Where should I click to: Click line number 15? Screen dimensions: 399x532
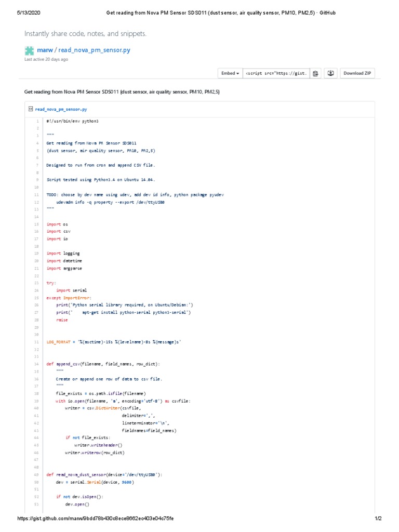click(x=36, y=224)
